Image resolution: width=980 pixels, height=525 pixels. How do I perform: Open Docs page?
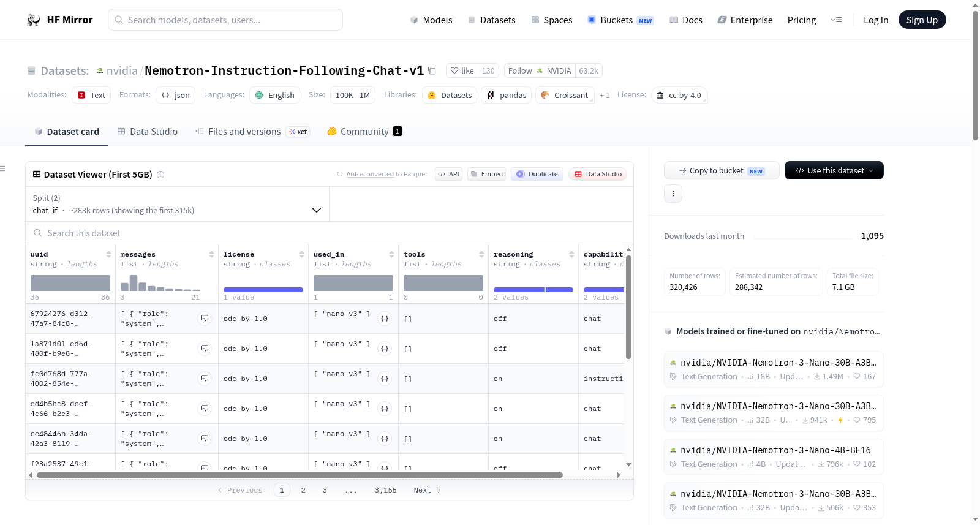tap(686, 20)
